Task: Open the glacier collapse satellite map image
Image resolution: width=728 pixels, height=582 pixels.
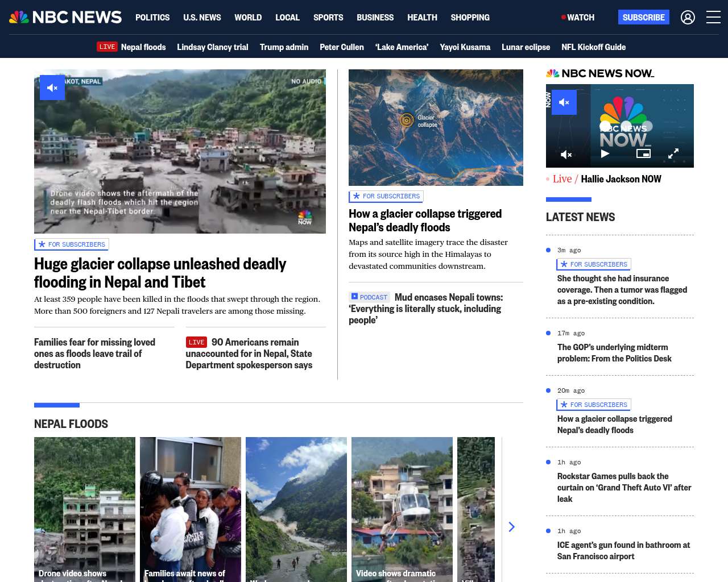Action: click(x=436, y=127)
